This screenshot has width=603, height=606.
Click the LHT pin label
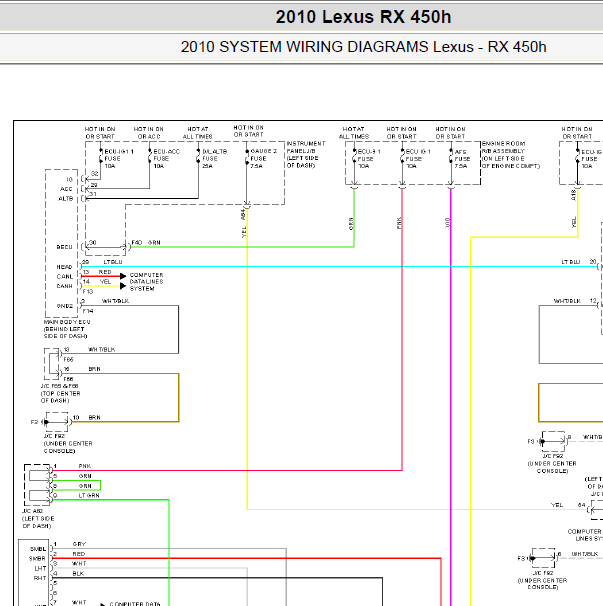(41, 569)
